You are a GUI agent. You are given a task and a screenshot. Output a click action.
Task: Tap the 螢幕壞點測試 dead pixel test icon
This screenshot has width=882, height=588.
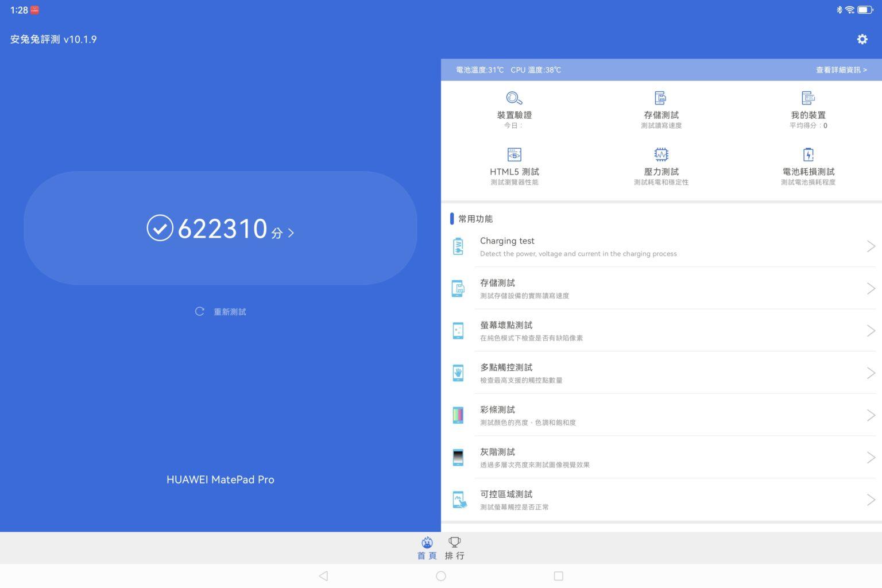coord(458,330)
